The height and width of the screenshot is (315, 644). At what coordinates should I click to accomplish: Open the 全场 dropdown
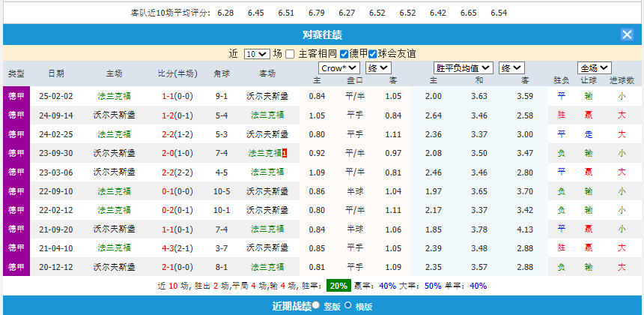coord(594,67)
